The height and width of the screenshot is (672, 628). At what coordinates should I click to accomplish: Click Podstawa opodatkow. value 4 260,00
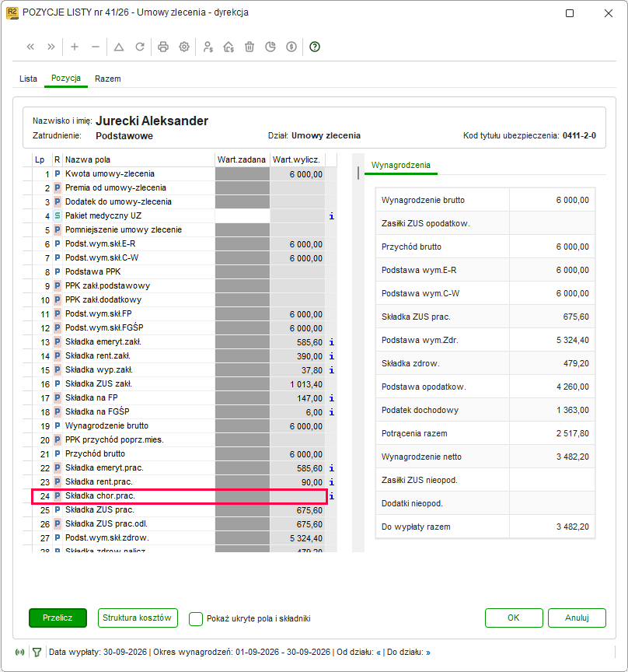[x=573, y=387]
